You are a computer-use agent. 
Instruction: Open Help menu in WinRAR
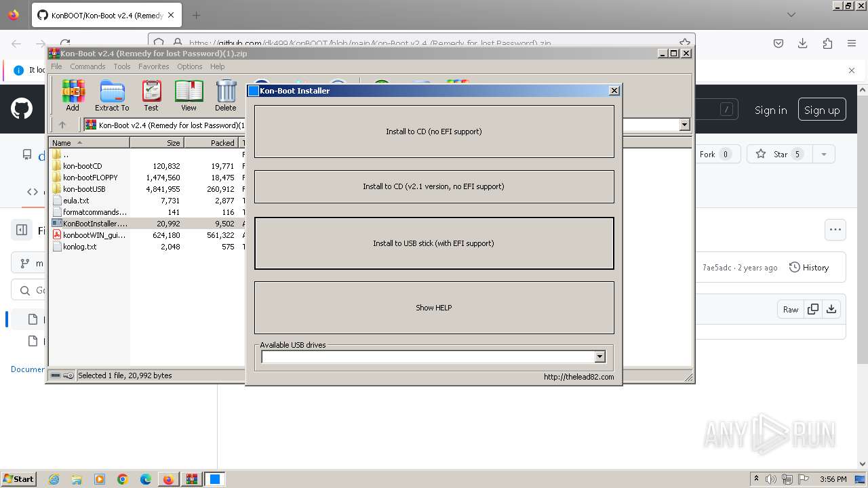[x=217, y=66]
